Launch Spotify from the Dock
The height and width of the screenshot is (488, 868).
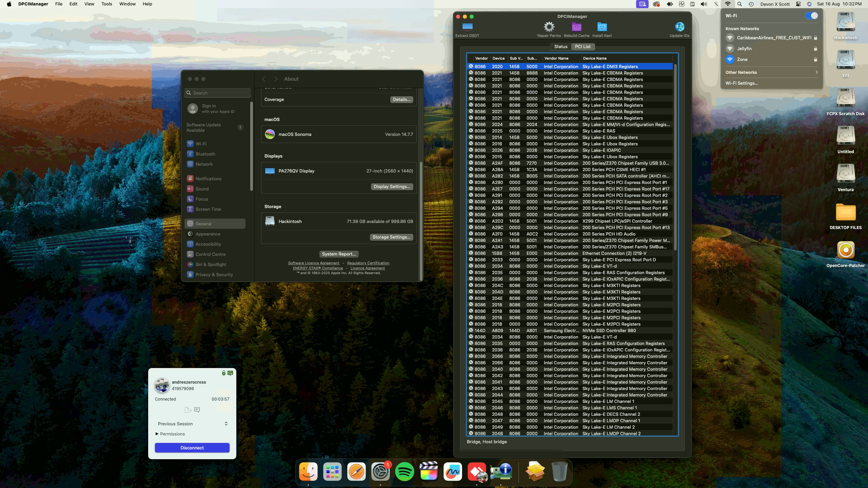tap(405, 471)
